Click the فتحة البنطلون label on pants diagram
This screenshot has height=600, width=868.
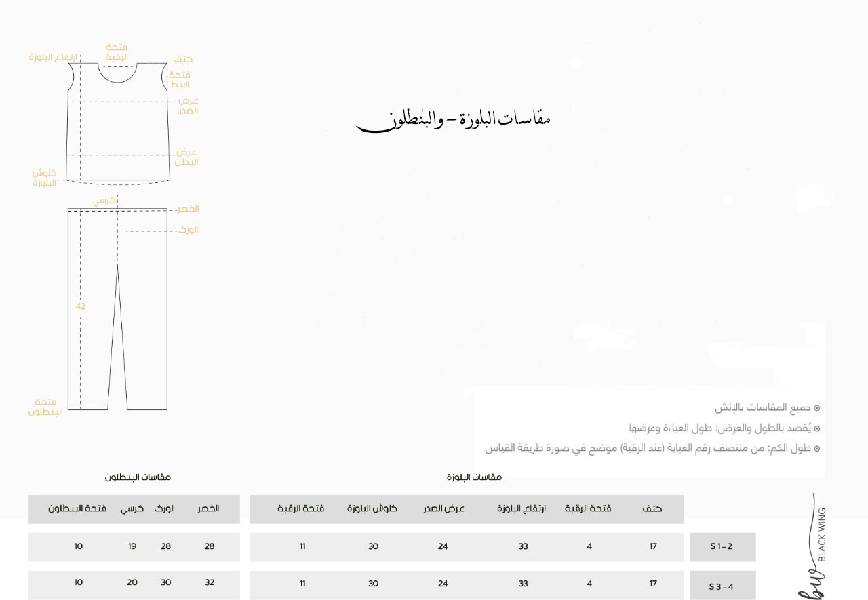[46, 407]
